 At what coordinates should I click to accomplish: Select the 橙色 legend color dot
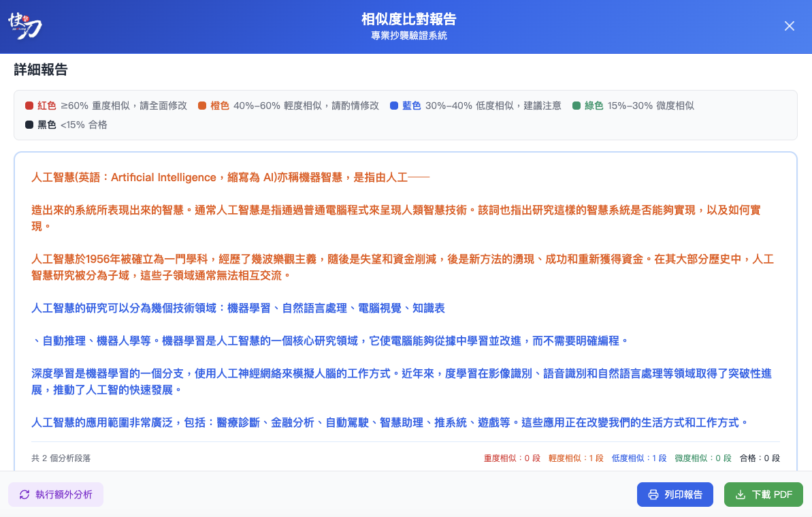(x=203, y=106)
